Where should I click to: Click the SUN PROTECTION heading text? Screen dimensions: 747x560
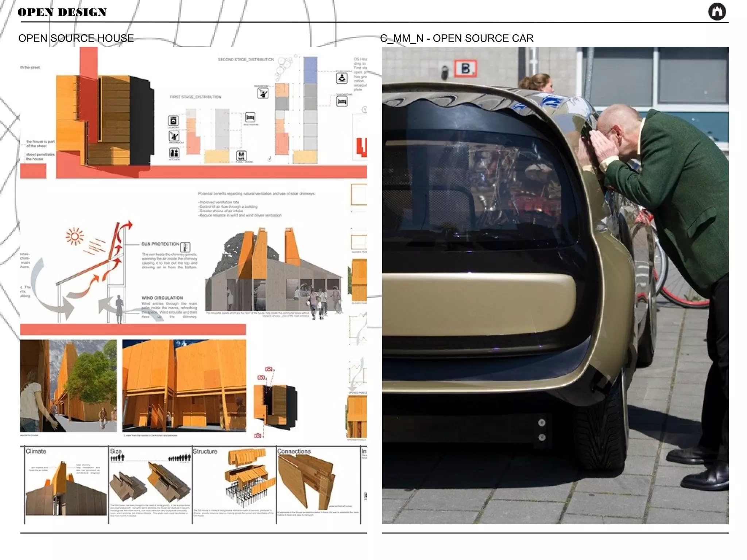pos(160,244)
